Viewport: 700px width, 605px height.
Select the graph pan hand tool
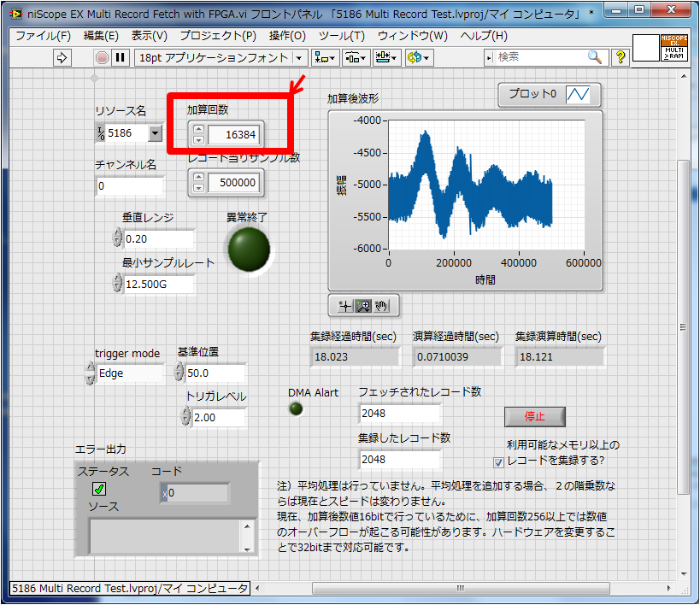(x=381, y=306)
